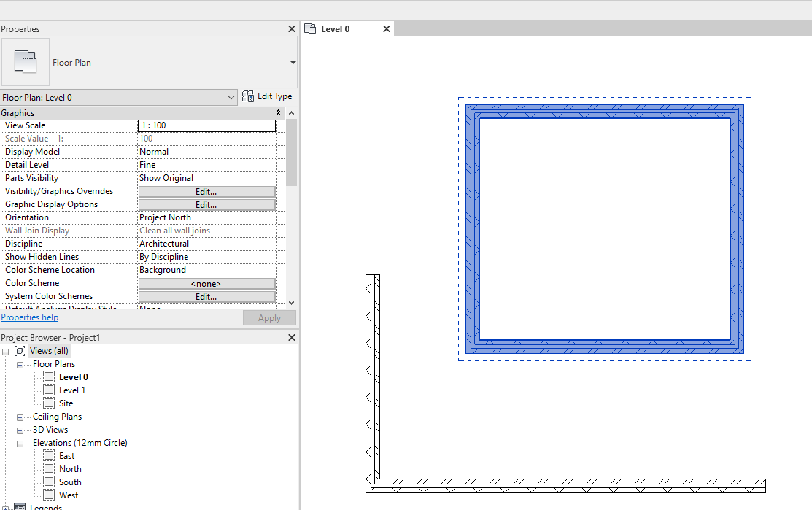Click the Apply button
Screen dimensions: 812x510
269,317
